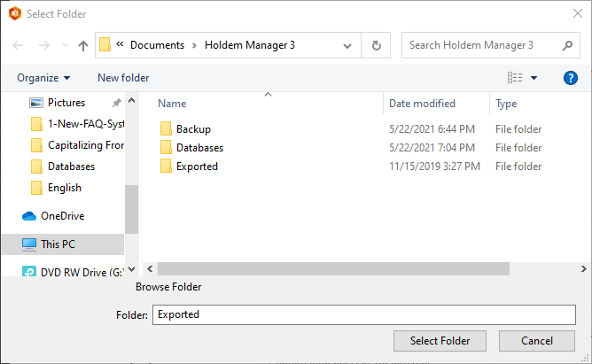The width and height of the screenshot is (592, 364).
Task: Click the New folder toolbar button
Action: (x=123, y=78)
